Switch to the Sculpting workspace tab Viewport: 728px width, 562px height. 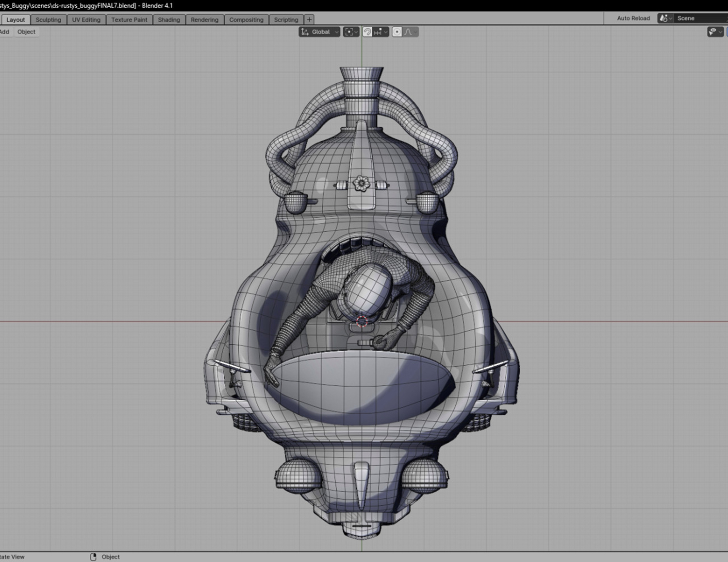[48, 20]
